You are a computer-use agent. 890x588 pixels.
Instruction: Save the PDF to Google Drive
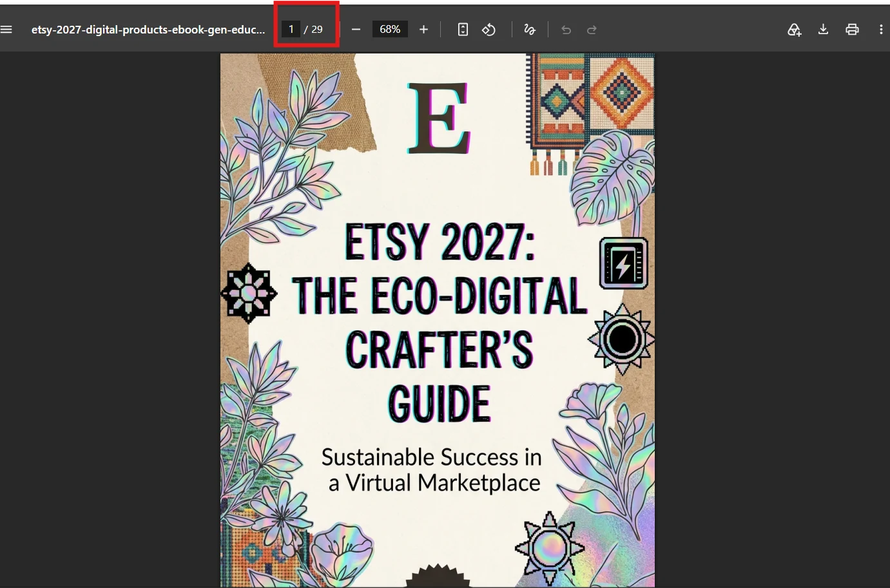pyautogui.click(x=794, y=30)
